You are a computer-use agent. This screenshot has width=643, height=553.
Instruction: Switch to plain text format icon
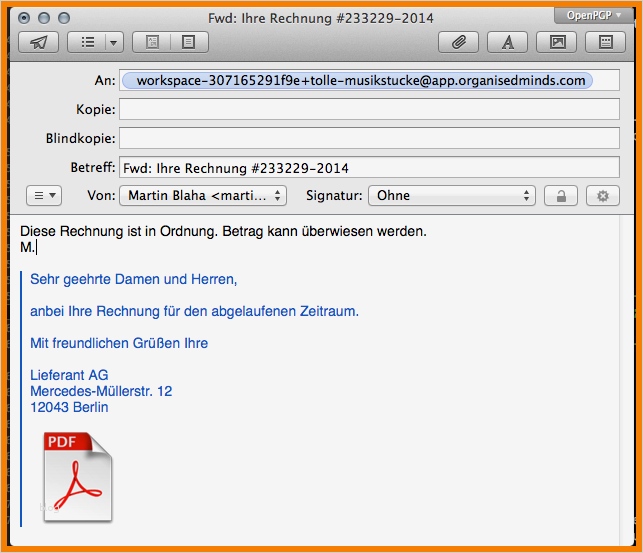click(x=189, y=42)
